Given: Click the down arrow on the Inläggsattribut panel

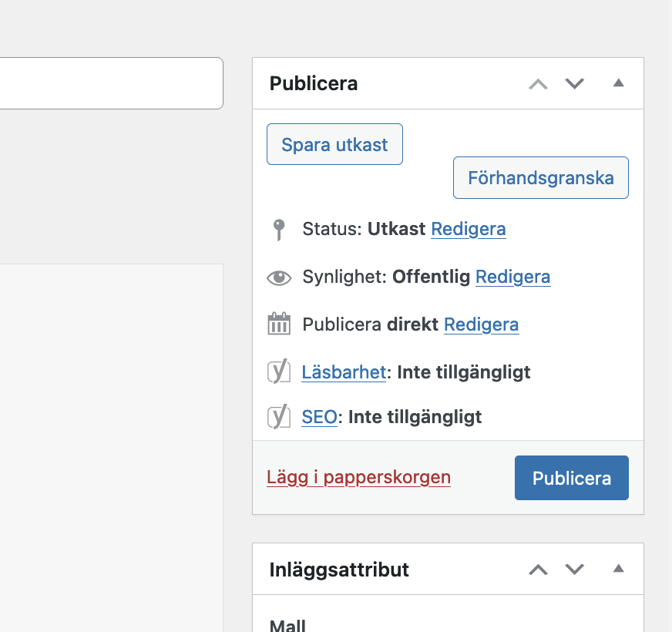Looking at the screenshot, I should [574, 569].
